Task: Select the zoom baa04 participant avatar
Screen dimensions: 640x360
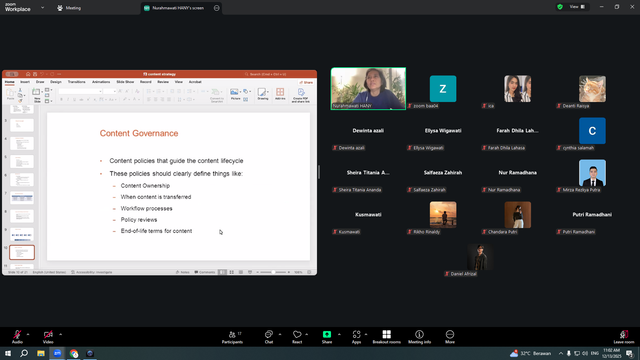Action: pyautogui.click(x=443, y=89)
